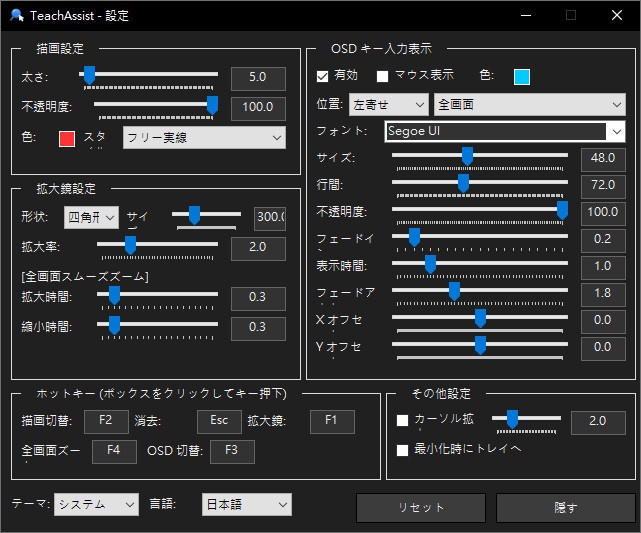Click the フェードアウト value field 1.8
Viewport: 641px width, 533px height.
click(603, 295)
